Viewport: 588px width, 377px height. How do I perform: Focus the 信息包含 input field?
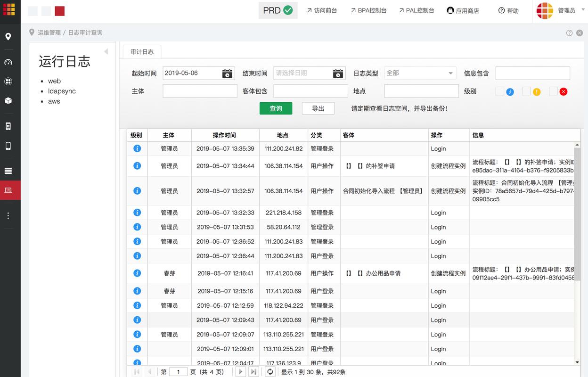pos(532,73)
